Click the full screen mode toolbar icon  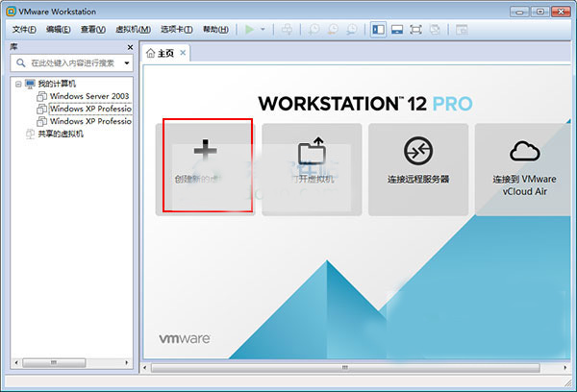pyautogui.click(x=415, y=30)
